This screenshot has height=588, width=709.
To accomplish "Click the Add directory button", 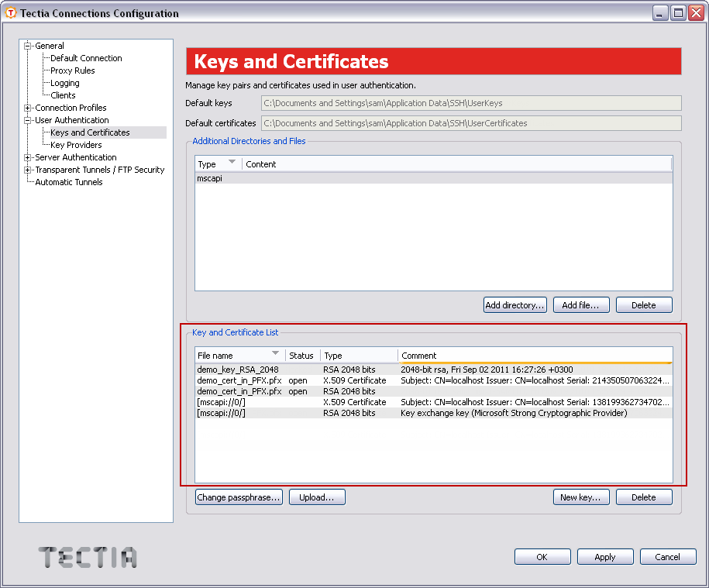I will (515, 304).
